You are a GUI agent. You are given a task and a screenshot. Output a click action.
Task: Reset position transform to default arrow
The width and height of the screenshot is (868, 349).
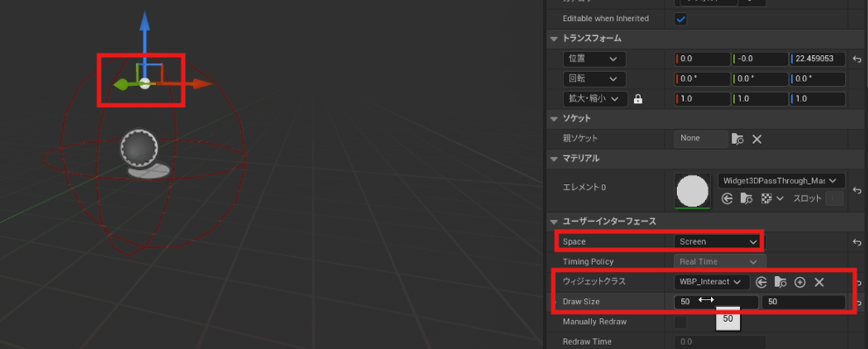857,60
